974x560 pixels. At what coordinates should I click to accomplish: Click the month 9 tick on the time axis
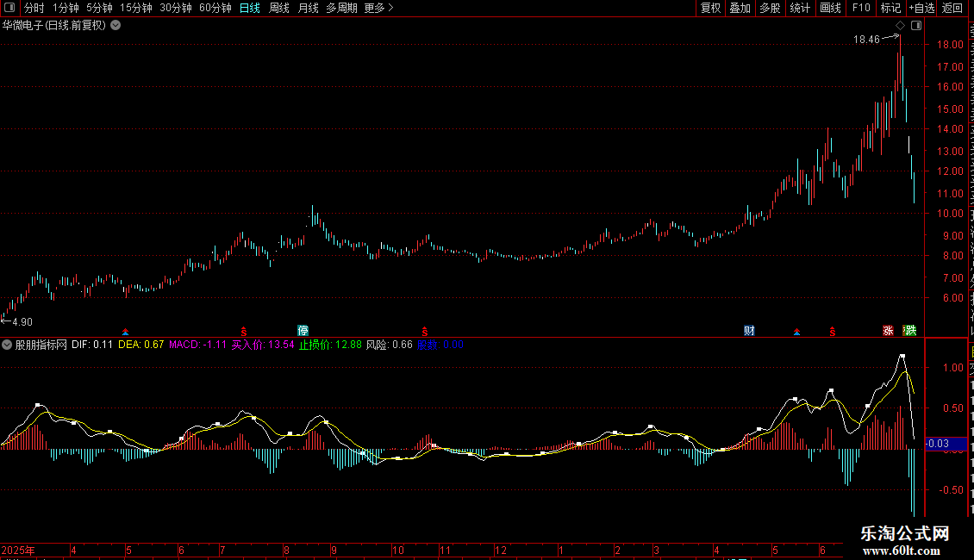pos(334,550)
